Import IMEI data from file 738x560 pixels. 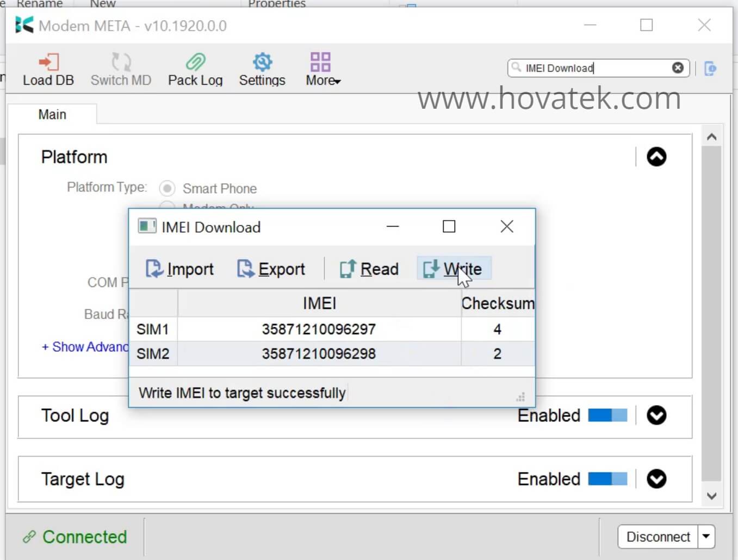click(x=179, y=269)
